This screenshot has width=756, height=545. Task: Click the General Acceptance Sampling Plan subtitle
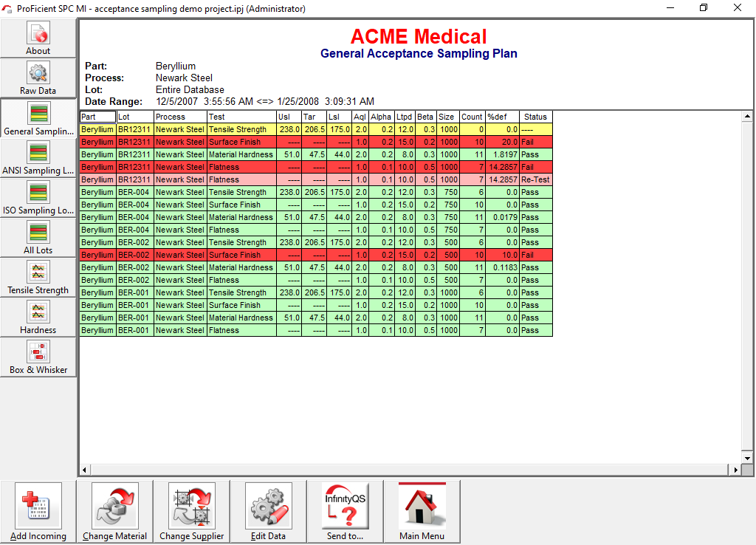(x=419, y=53)
